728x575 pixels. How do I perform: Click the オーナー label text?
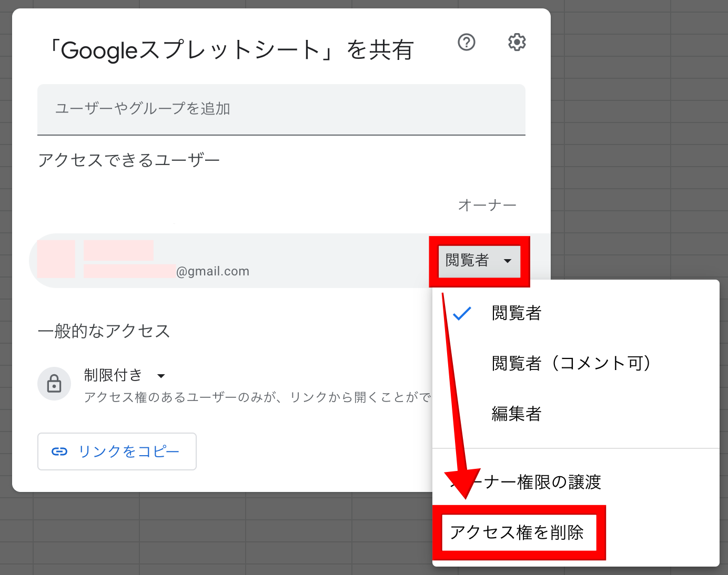point(487,205)
